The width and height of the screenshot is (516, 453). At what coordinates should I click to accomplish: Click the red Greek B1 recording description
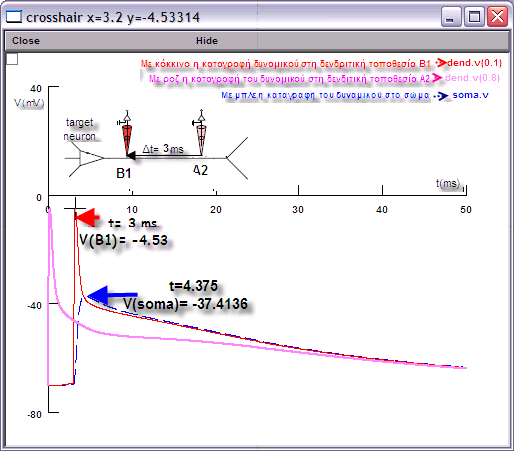[286, 64]
